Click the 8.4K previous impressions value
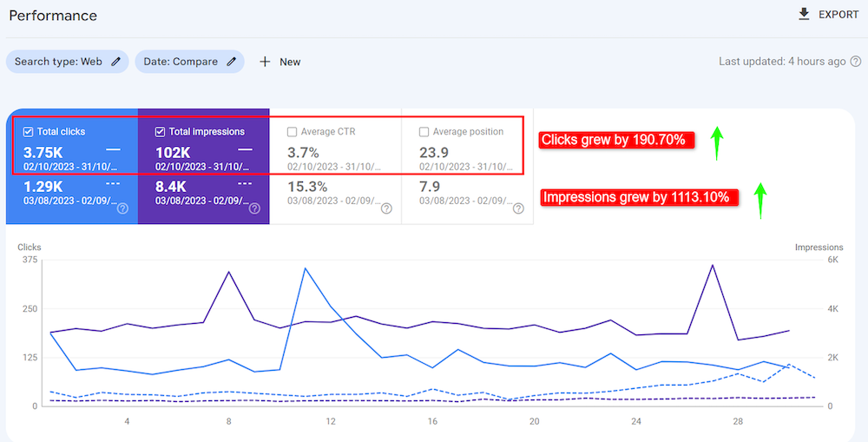The height and width of the screenshot is (442, 868). coord(170,187)
